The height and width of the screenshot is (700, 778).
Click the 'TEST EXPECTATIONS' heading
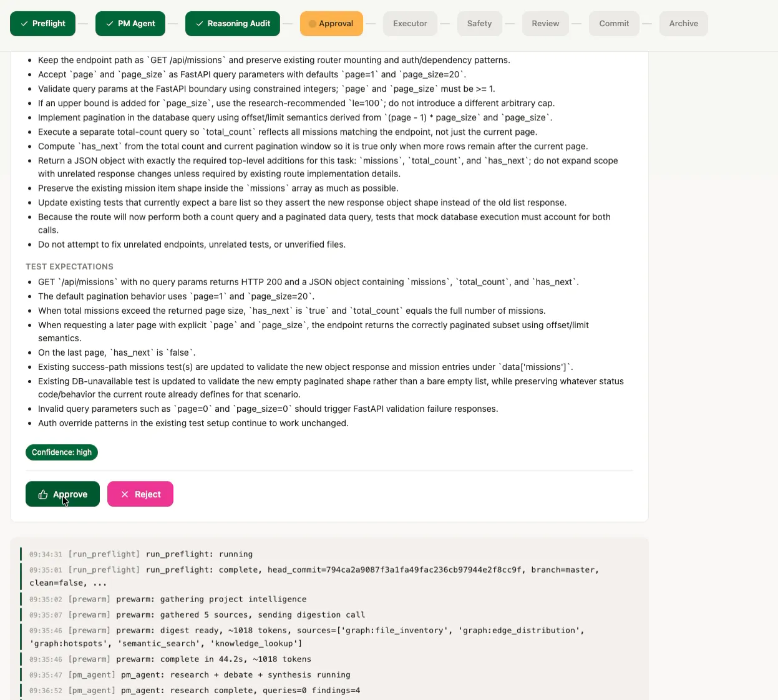click(x=69, y=266)
